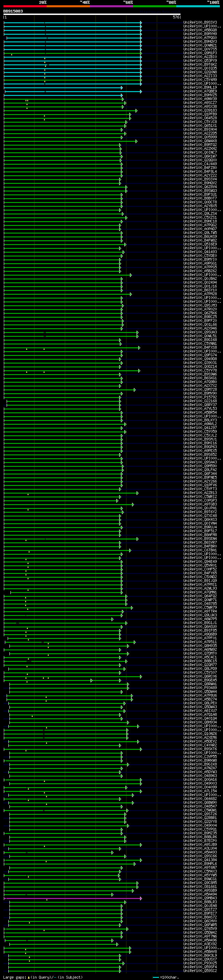The width and height of the screenshot is (223, 980).
Task: Open the UniRef100_B9SSV3 hit label
Action: [x=200, y=23]
